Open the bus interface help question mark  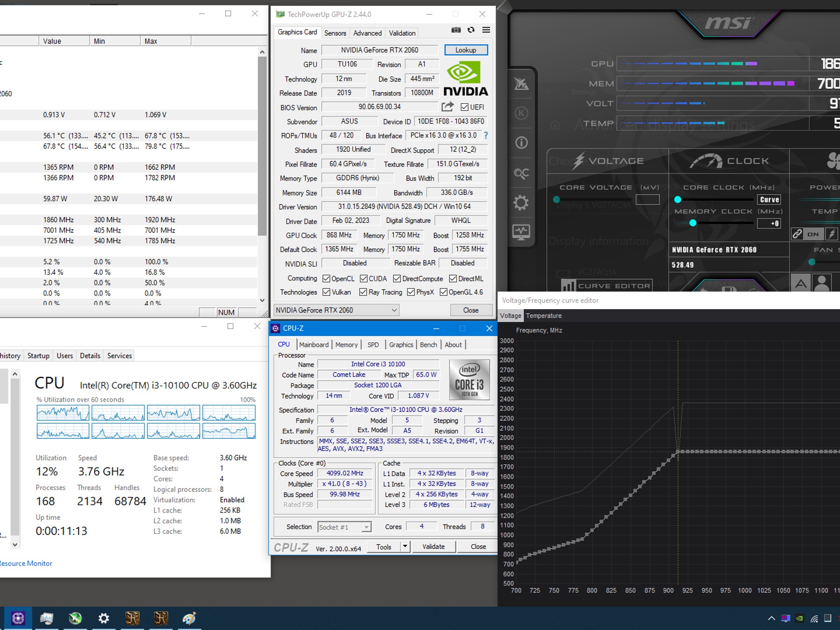point(486,135)
